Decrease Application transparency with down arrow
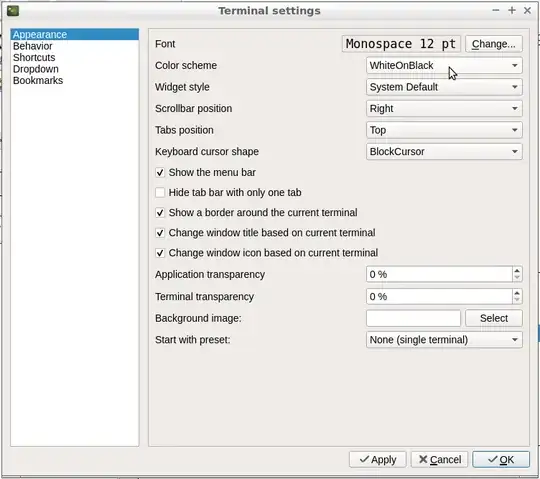 pos(517,278)
